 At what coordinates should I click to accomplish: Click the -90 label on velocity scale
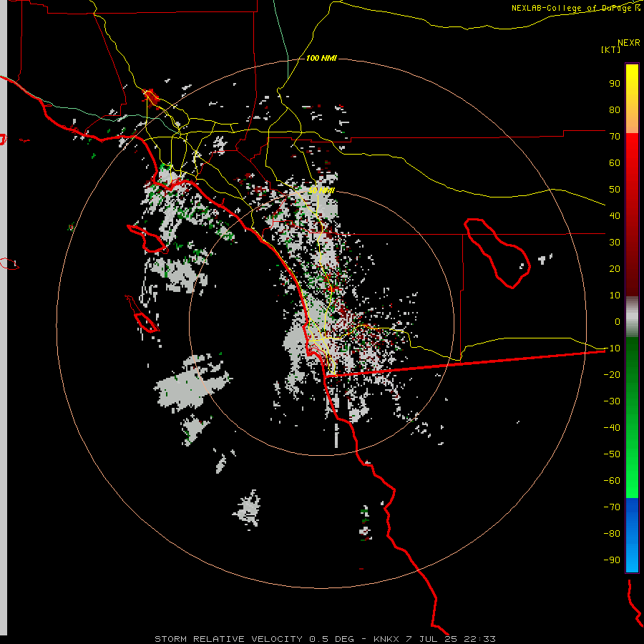click(x=612, y=560)
